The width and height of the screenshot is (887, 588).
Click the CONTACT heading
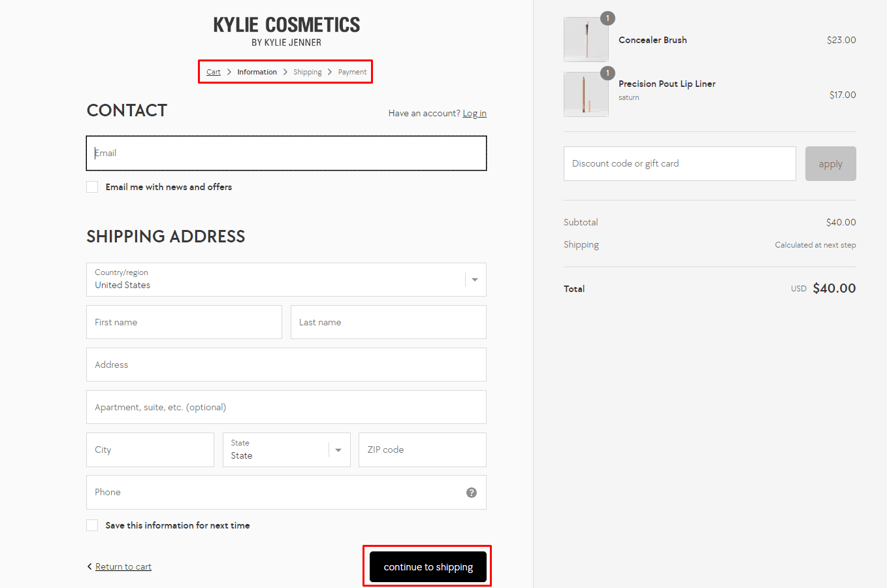click(x=127, y=110)
